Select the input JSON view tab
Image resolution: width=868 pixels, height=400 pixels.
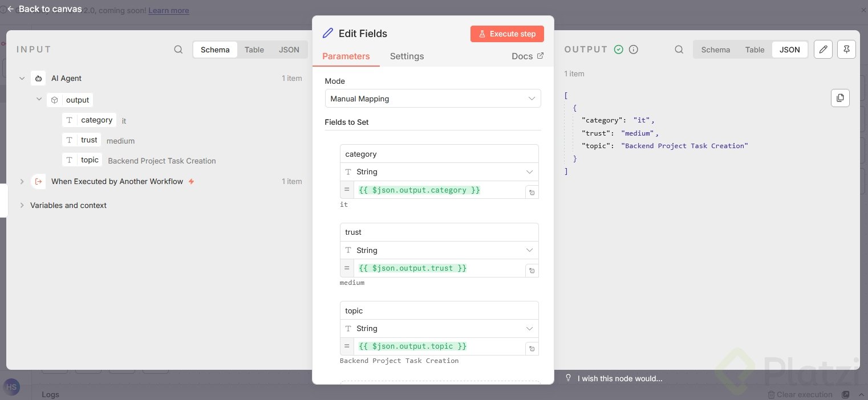(289, 50)
